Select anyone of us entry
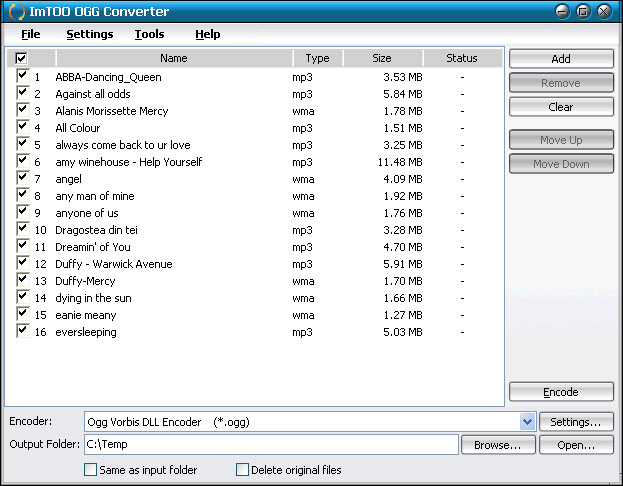 click(87, 213)
